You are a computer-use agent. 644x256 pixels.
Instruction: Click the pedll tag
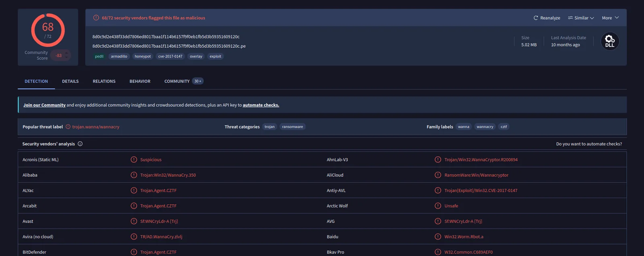coord(99,56)
